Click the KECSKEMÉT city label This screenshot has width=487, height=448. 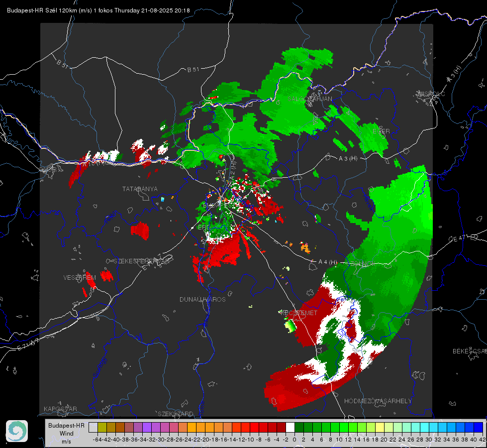299,313
